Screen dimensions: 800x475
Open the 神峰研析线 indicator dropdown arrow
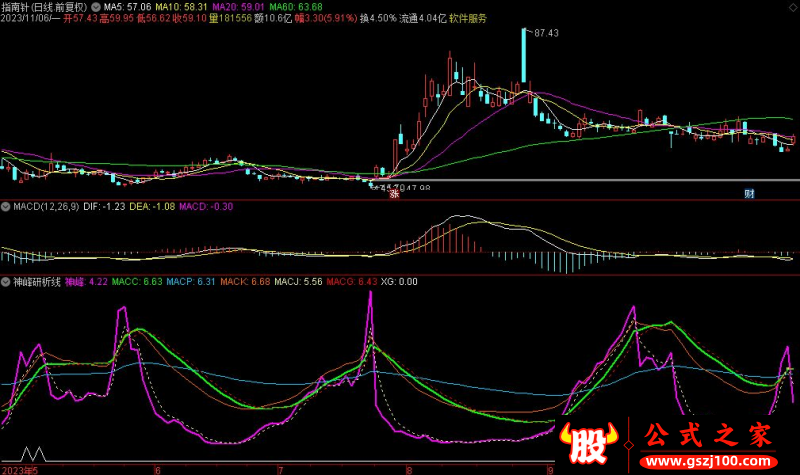(x=5, y=282)
